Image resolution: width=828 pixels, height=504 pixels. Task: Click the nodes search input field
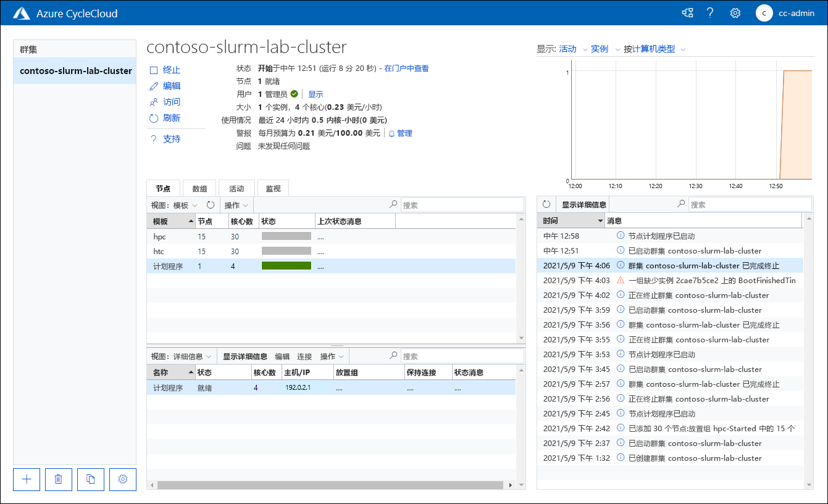[462, 205]
